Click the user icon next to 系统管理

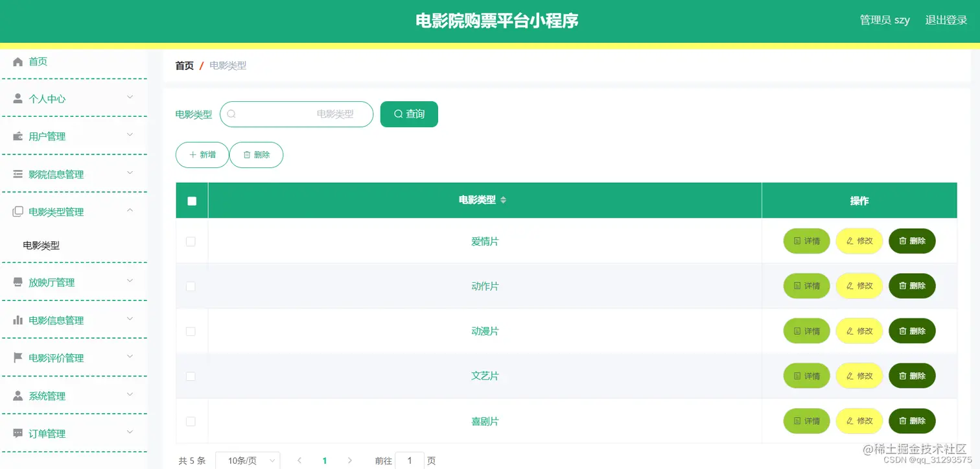(18, 396)
